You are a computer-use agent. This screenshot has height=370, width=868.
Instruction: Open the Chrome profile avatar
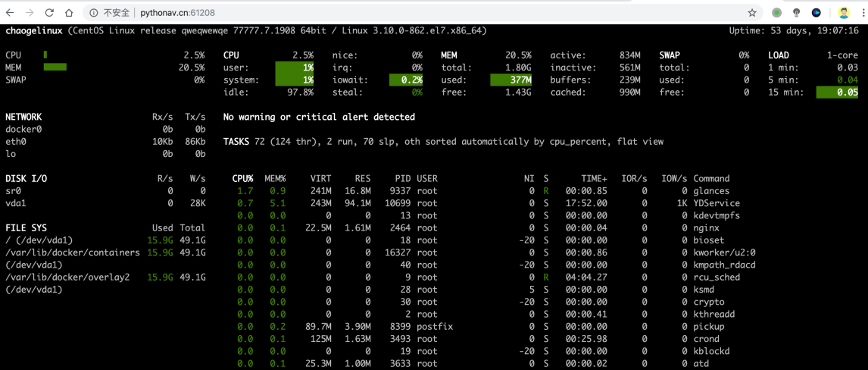(844, 12)
